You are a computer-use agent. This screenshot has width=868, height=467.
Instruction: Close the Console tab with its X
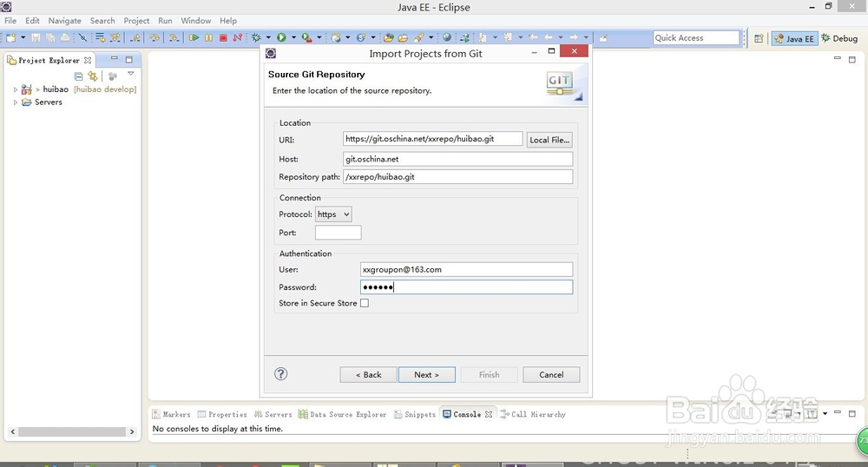[x=488, y=414]
